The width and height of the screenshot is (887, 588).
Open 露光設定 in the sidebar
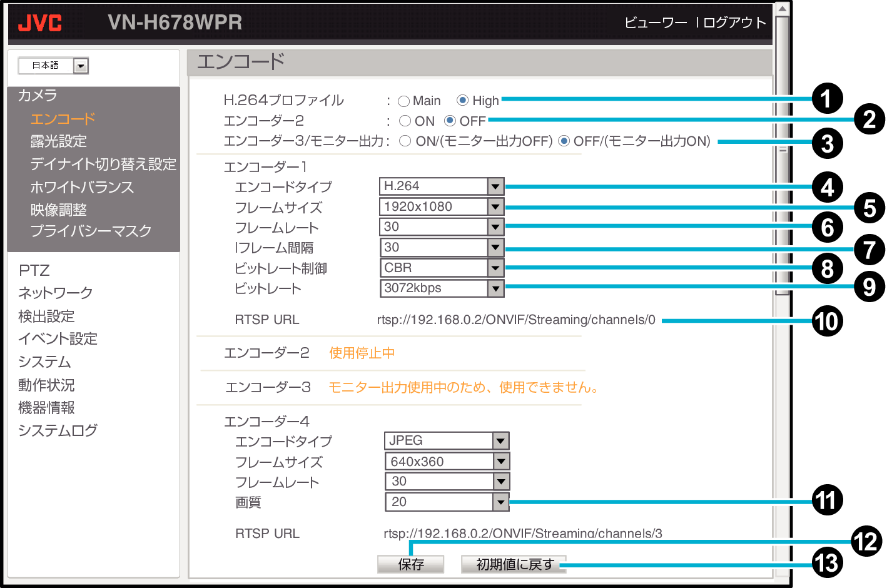tap(58, 141)
